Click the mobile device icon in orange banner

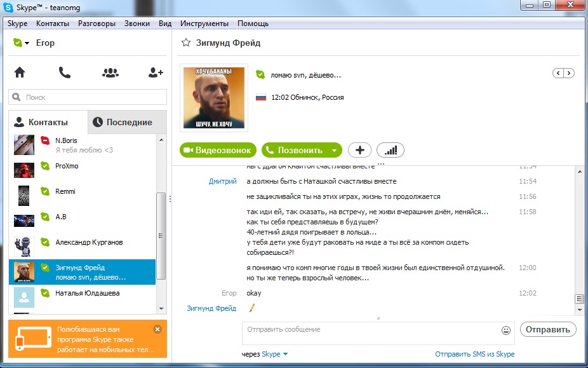(x=33, y=339)
